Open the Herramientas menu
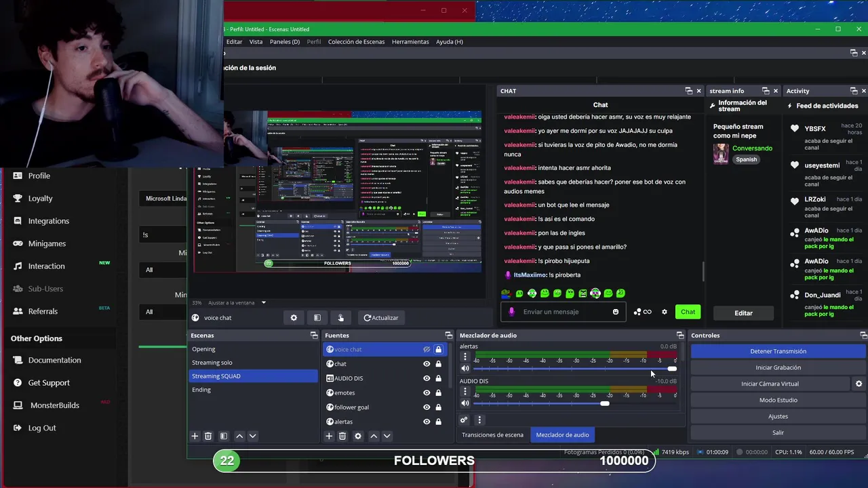 (x=410, y=41)
